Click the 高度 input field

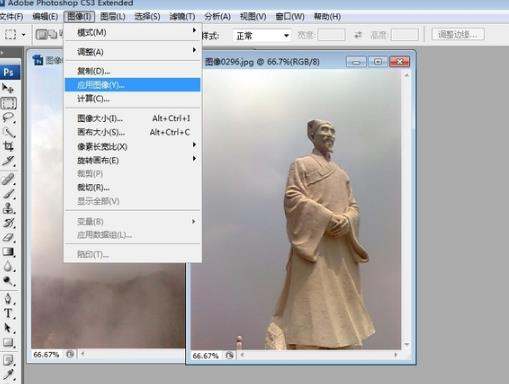pyautogui.click(x=404, y=35)
